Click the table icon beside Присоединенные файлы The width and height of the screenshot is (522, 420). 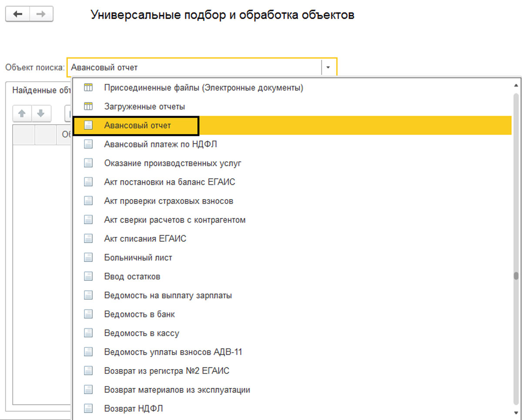[x=88, y=87]
